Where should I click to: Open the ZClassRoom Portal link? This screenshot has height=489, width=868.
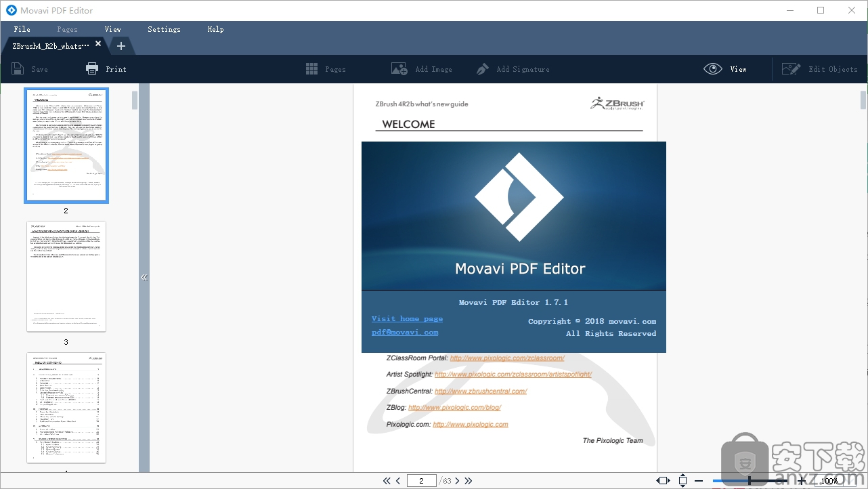tap(507, 358)
